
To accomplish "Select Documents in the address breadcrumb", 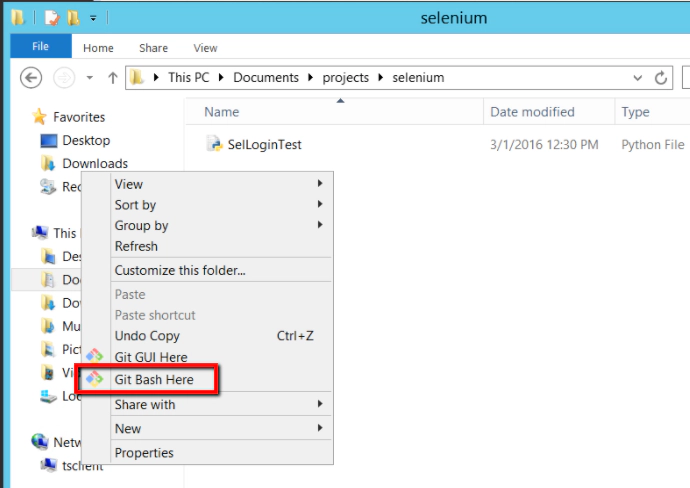I will pyautogui.click(x=266, y=77).
